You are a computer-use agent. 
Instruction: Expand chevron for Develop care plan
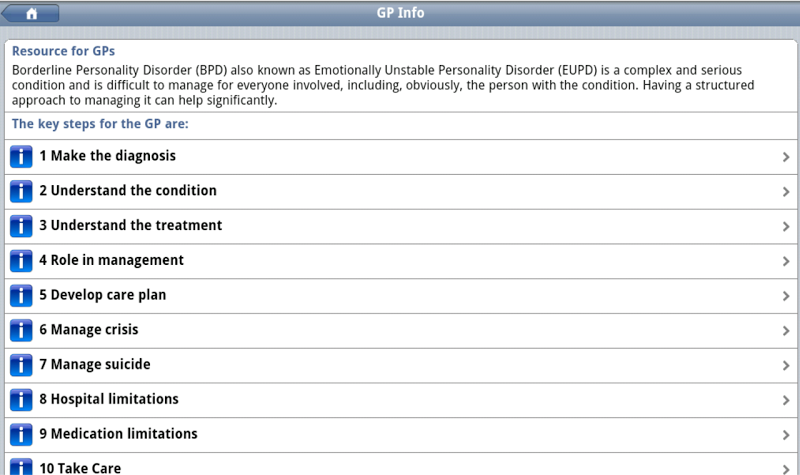(786, 296)
